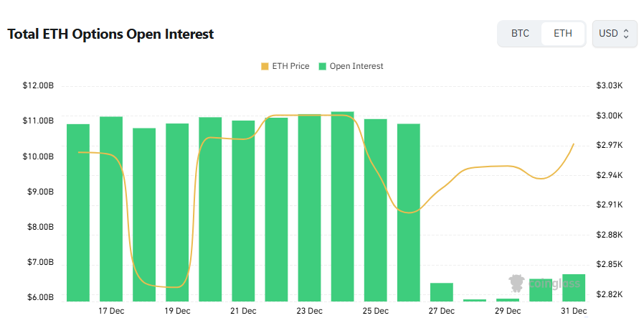Click the yellow ETH Price legend swatch
Image resolution: width=644 pixels, height=318 pixels.
coord(265,66)
